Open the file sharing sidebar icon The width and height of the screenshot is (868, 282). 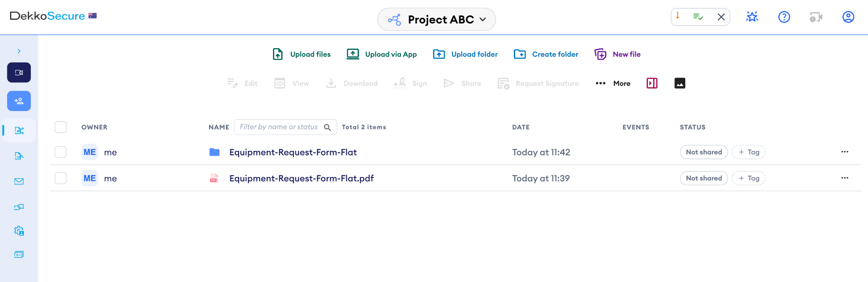pos(19,131)
